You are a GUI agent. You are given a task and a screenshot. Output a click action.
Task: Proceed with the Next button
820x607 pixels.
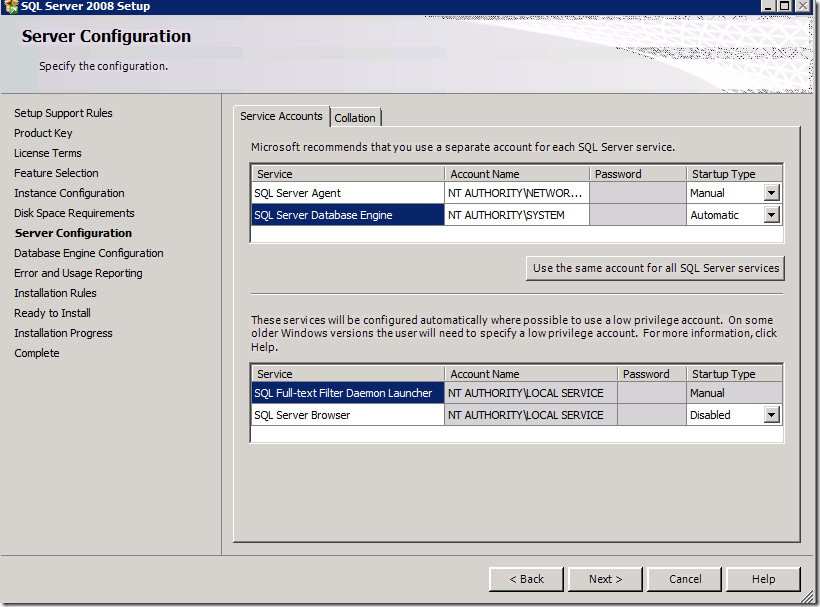(605, 579)
